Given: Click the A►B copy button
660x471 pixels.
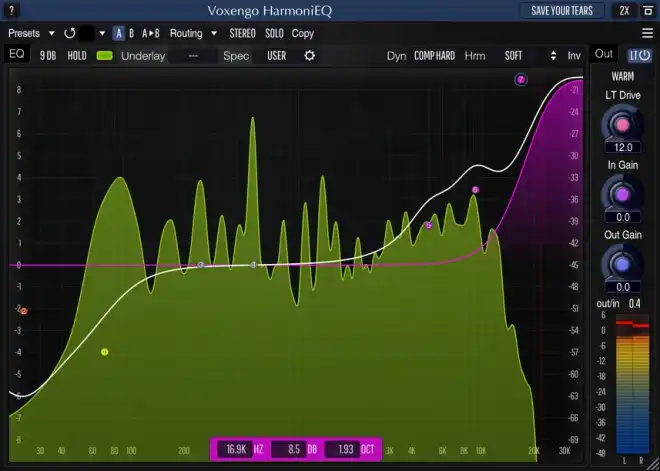Looking at the screenshot, I should tap(151, 33).
